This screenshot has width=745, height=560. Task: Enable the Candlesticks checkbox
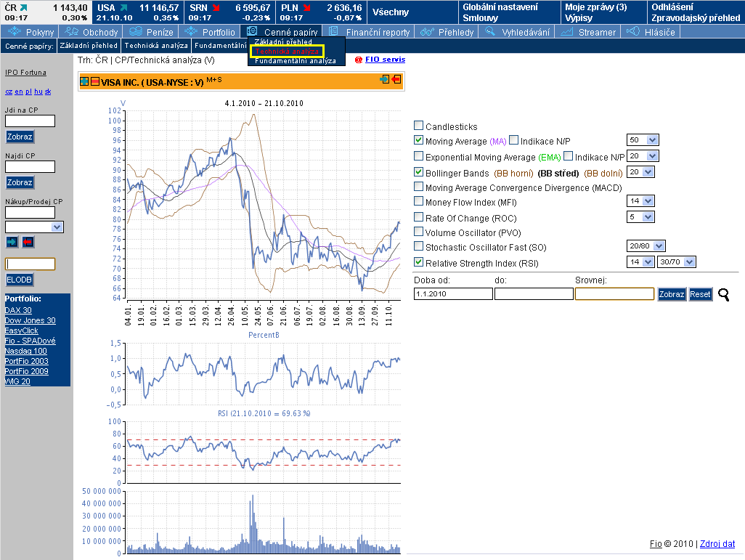click(418, 126)
